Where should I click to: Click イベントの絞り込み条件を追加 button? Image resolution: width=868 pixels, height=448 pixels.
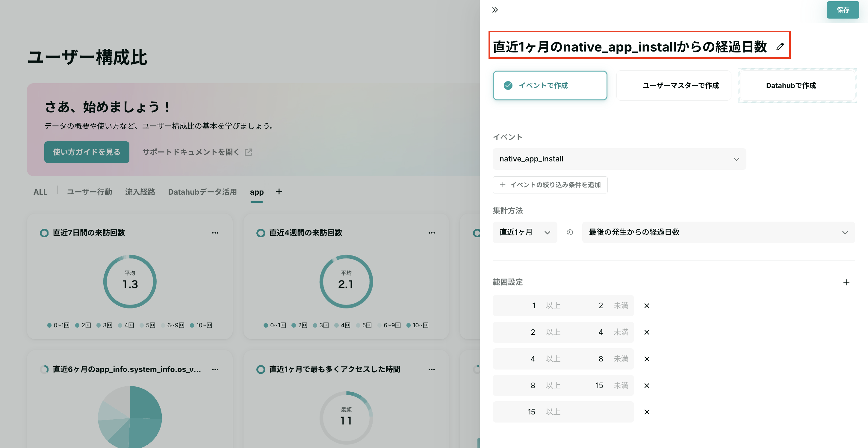550,184
